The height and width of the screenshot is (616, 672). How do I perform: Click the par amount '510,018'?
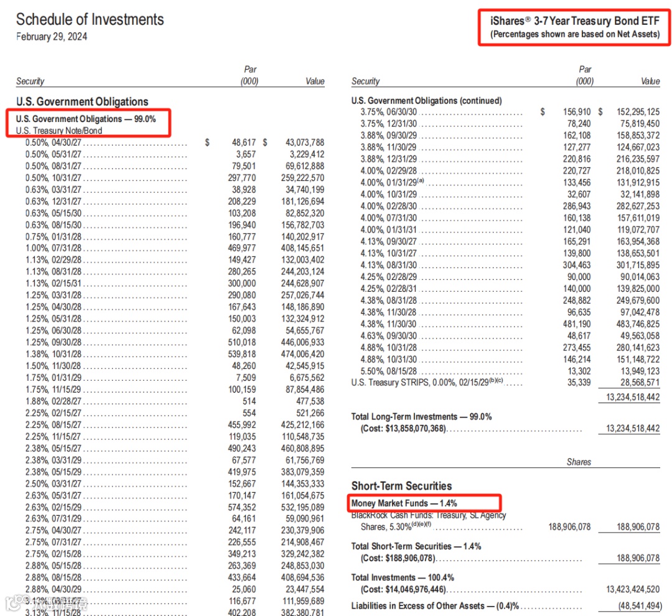(x=241, y=342)
